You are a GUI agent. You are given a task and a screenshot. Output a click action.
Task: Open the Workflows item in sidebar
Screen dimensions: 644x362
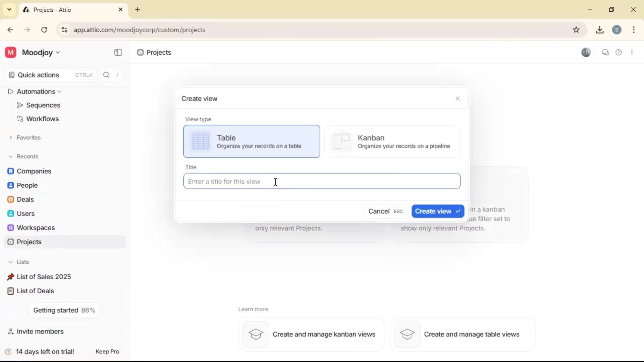click(42, 119)
